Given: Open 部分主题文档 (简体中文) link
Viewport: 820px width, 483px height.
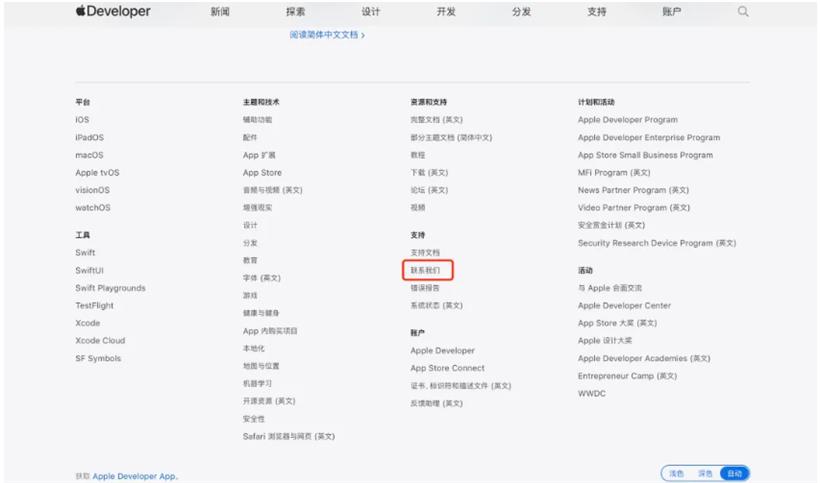Looking at the screenshot, I should pos(451,137).
